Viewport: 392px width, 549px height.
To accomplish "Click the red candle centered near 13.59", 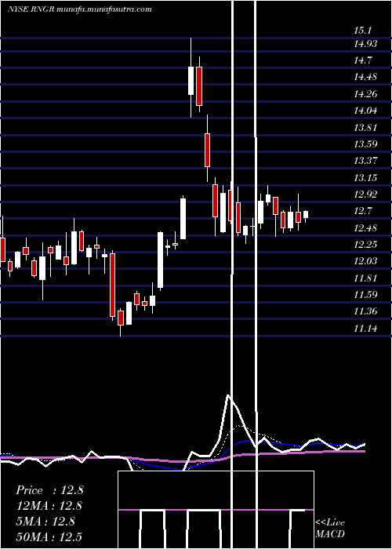I will pos(207,150).
